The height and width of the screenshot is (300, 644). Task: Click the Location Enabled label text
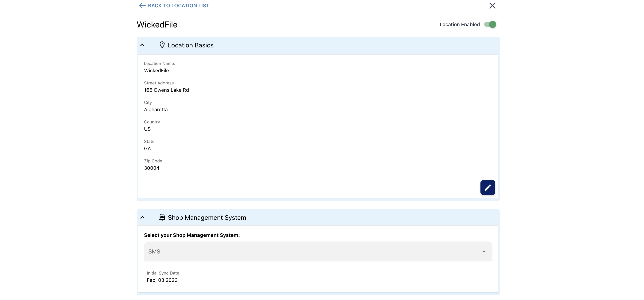(x=459, y=25)
